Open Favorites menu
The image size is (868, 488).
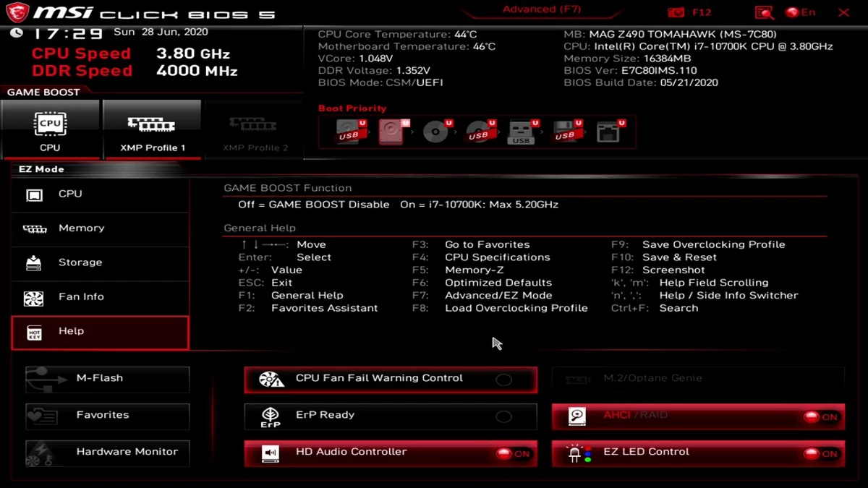108,416
